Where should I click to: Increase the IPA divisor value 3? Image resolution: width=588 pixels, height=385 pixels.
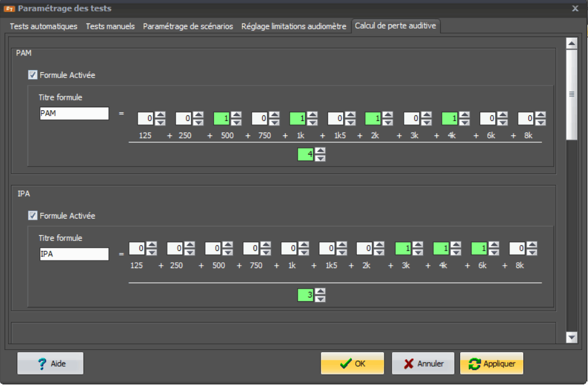click(321, 291)
